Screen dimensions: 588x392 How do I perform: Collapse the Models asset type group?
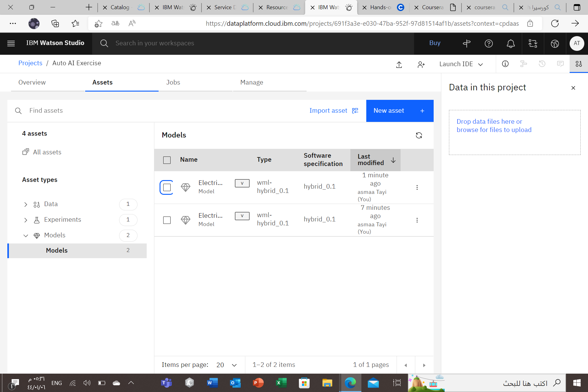pos(26,235)
